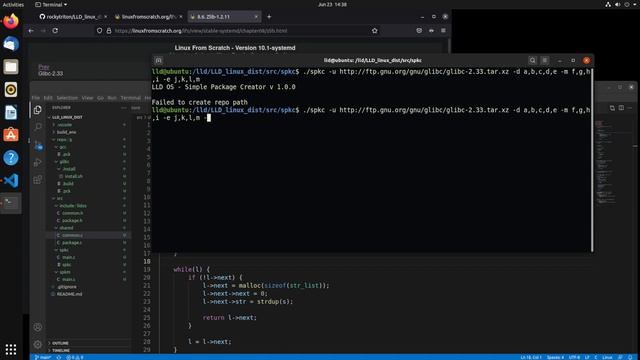Image resolution: width=640 pixels, height=360 pixels.
Task: Select the Terminal icon in the dock
Action: [x=11, y=203]
